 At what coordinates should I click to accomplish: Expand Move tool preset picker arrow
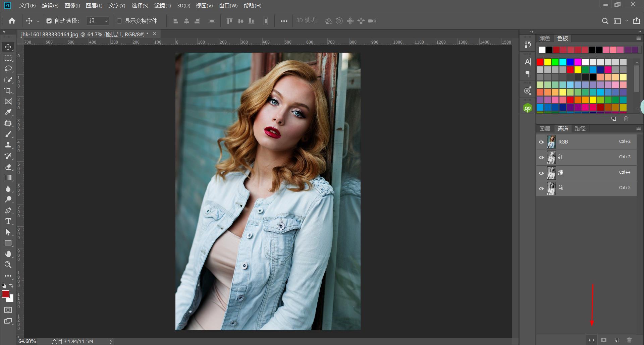(x=38, y=21)
